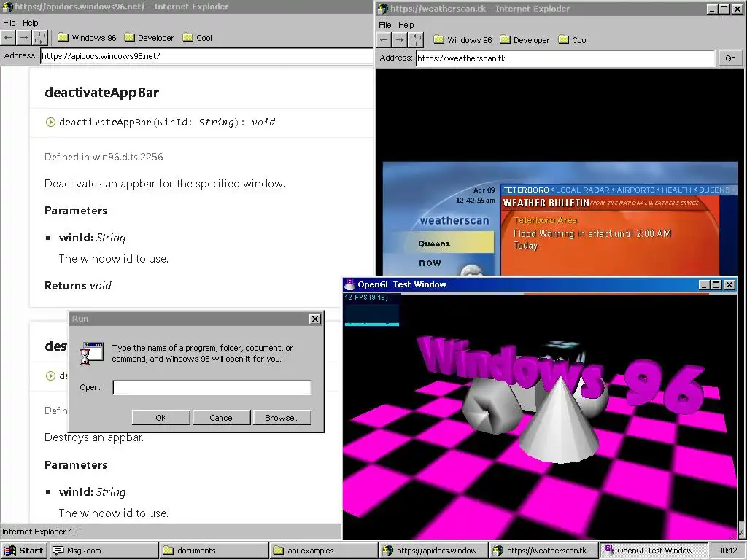Image resolution: width=747 pixels, height=560 pixels.
Task: Click 'Internet Exploder 1.0' status bar text
Action: 40,532
